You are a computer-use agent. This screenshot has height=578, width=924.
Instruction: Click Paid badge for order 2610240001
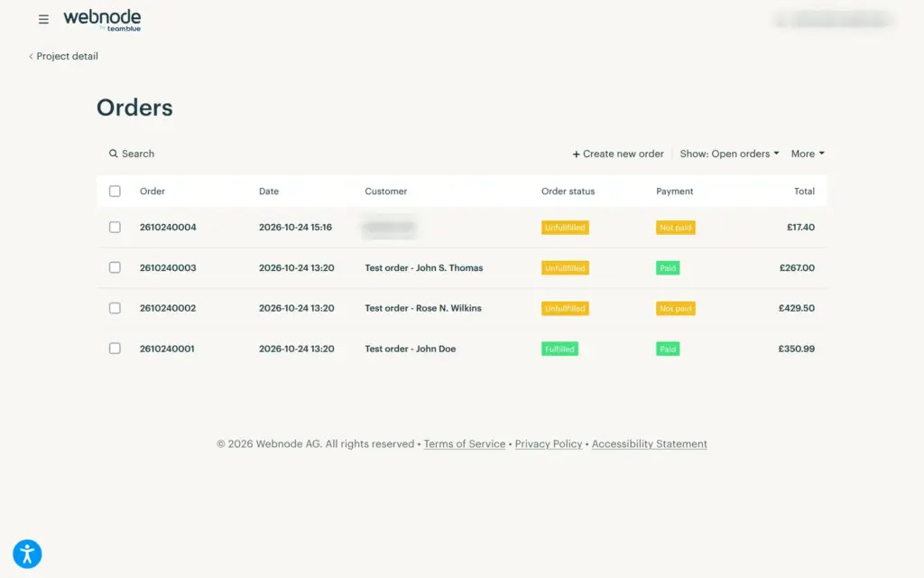point(668,350)
